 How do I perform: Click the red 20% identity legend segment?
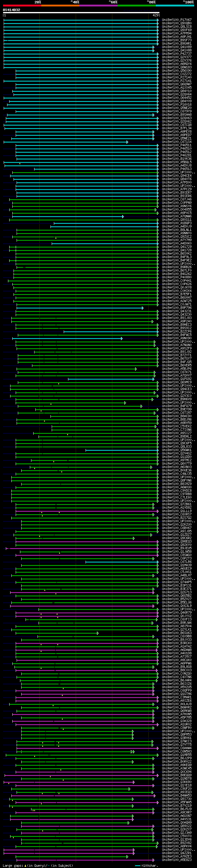pyautogui.click(x=22, y=6)
